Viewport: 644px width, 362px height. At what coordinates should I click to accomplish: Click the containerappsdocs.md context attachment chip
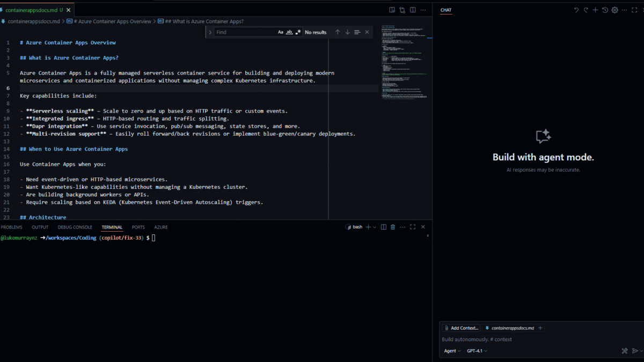click(x=509, y=328)
